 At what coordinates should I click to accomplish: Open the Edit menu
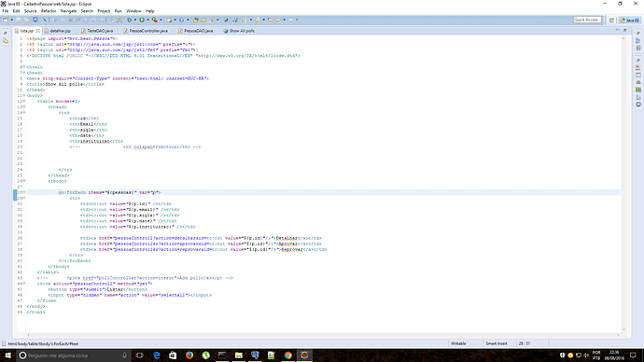point(17,11)
